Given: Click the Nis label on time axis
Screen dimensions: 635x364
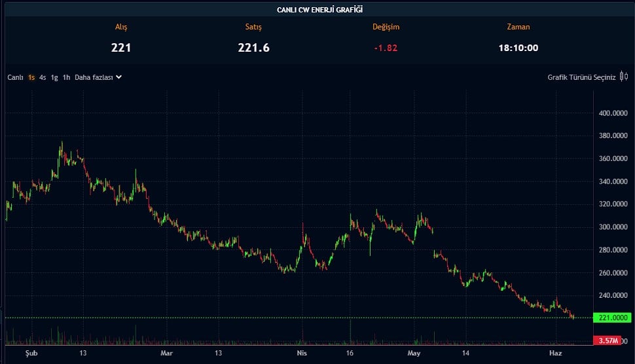Looking at the screenshot, I should (x=302, y=353).
